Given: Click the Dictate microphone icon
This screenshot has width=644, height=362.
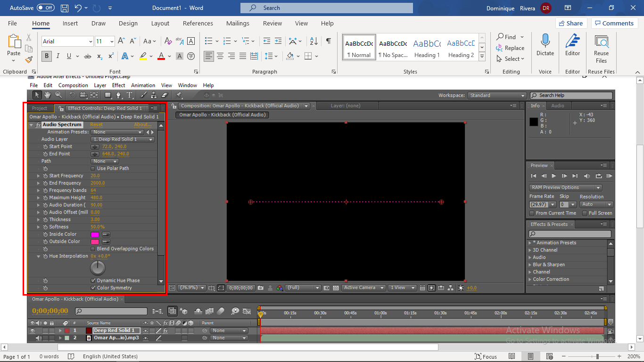Looking at the screenshot, I should pos(545,45).
